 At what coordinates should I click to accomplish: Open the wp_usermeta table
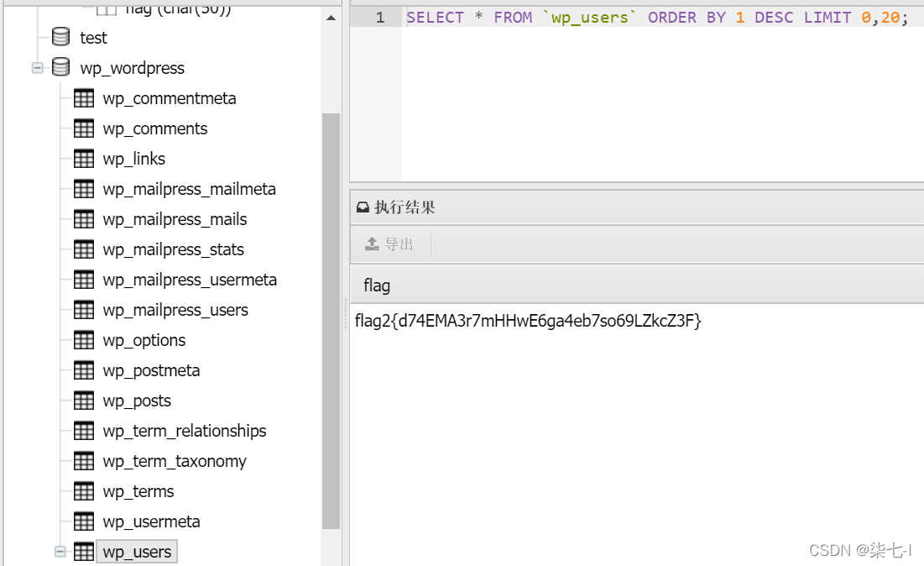151,522
